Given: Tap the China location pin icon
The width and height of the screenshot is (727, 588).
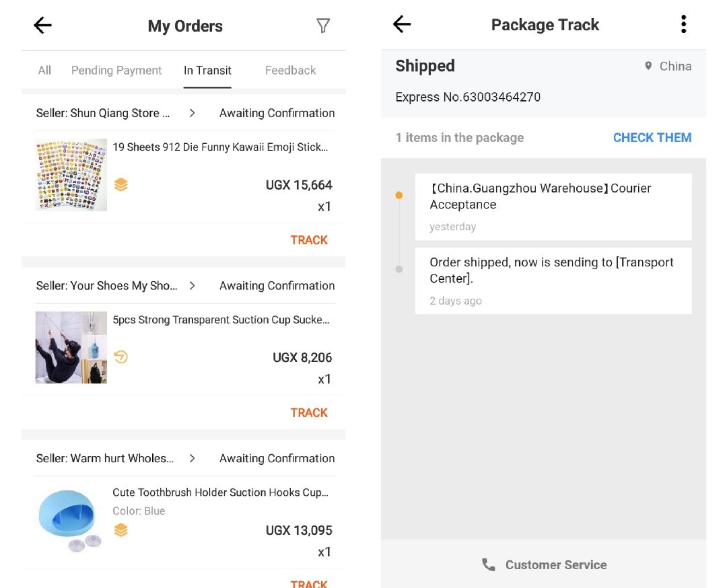Looking at the screenshot, I should (x=648, y=66).
